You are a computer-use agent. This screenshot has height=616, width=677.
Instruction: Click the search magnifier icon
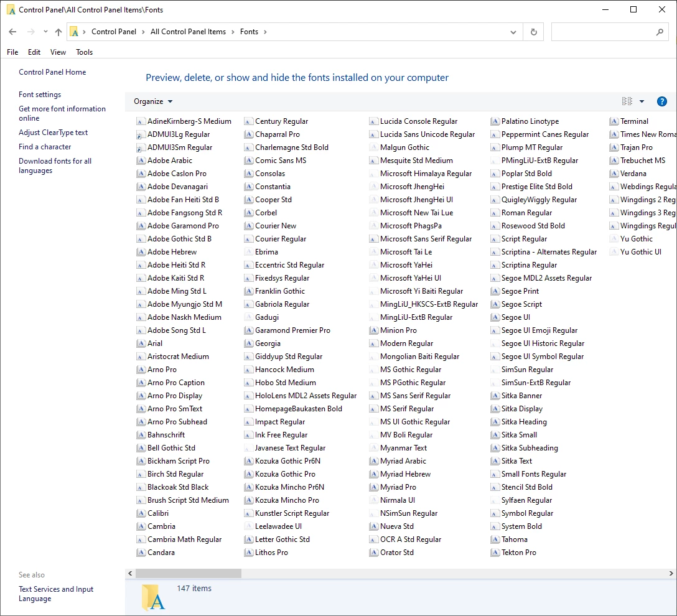pos(660,32)
